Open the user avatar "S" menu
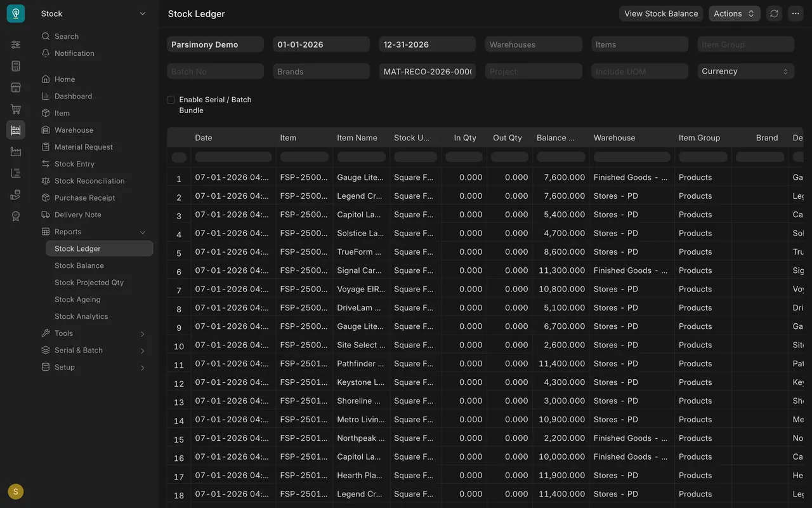 click(16, 491)
